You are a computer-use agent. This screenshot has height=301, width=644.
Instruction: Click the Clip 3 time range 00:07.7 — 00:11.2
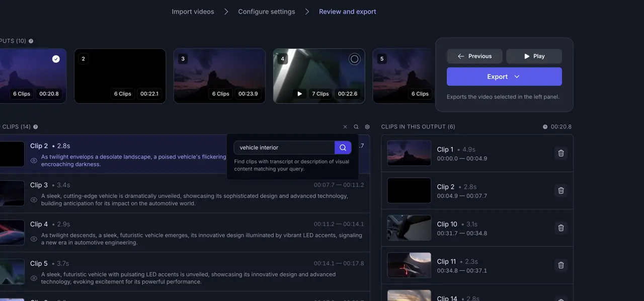pyautogui.click(x=339, y=185)
